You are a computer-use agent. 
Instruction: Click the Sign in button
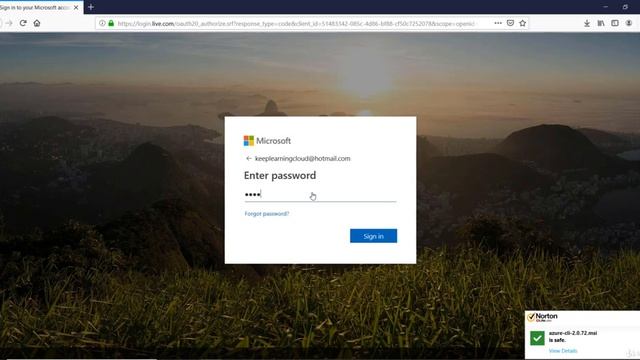pos(373,236)
